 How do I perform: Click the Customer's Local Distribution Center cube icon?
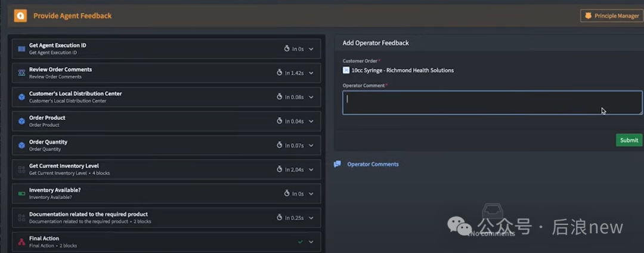coord(21,97)
